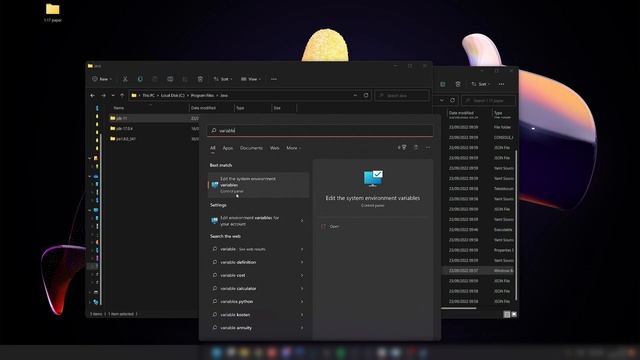Open Sort dropdown in back Explorer window
640x360 pixels.
tap(480, 84)
